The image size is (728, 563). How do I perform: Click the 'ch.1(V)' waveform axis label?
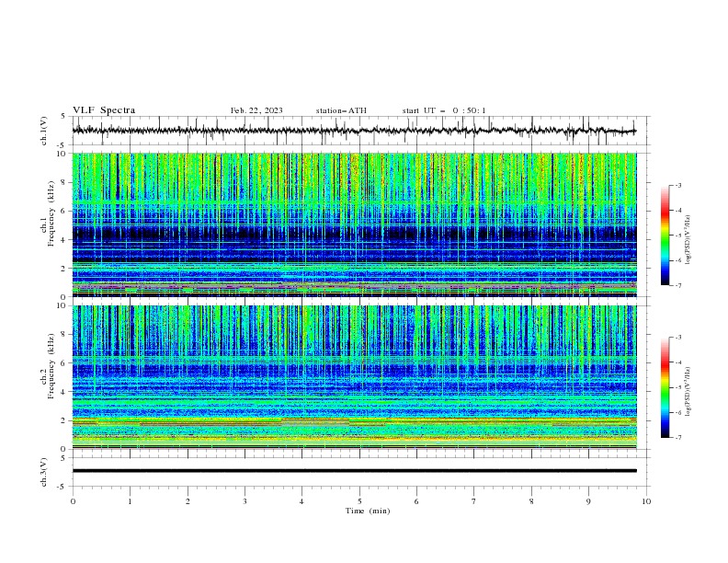(x=43, y=131)
